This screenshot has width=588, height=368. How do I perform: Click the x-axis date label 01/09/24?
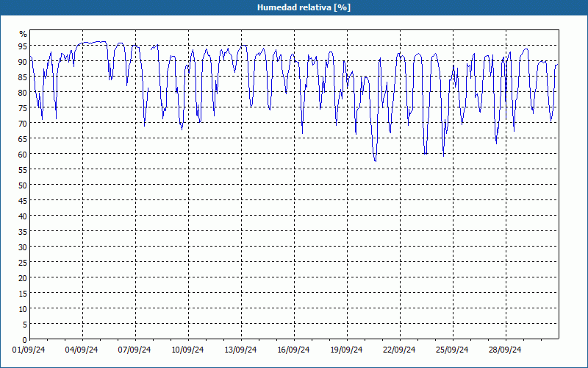click(x=29, y=350)
